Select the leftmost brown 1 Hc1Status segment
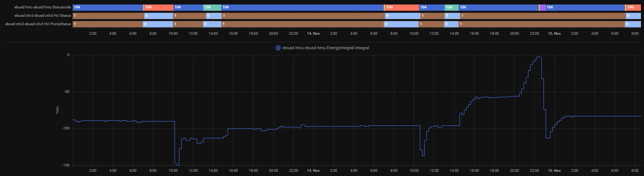The image size is (644, 176). pyautogui.click(x=108, y=16)
